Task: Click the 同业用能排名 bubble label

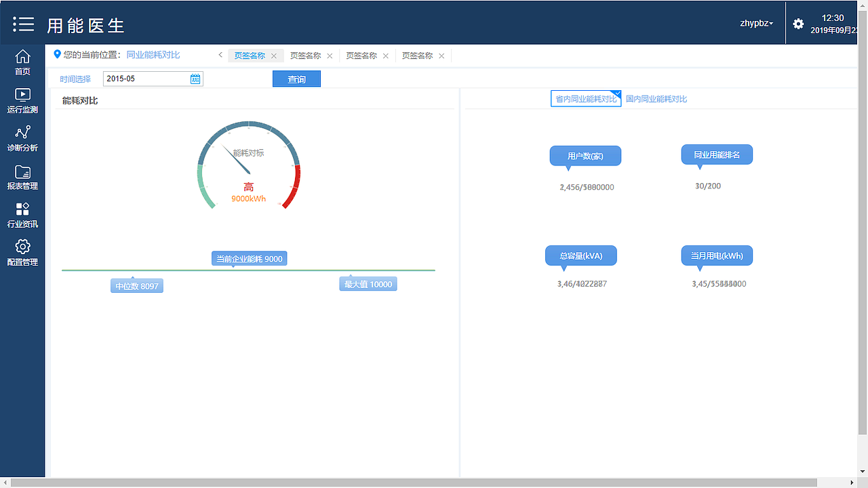Action: tap(717, 155)
